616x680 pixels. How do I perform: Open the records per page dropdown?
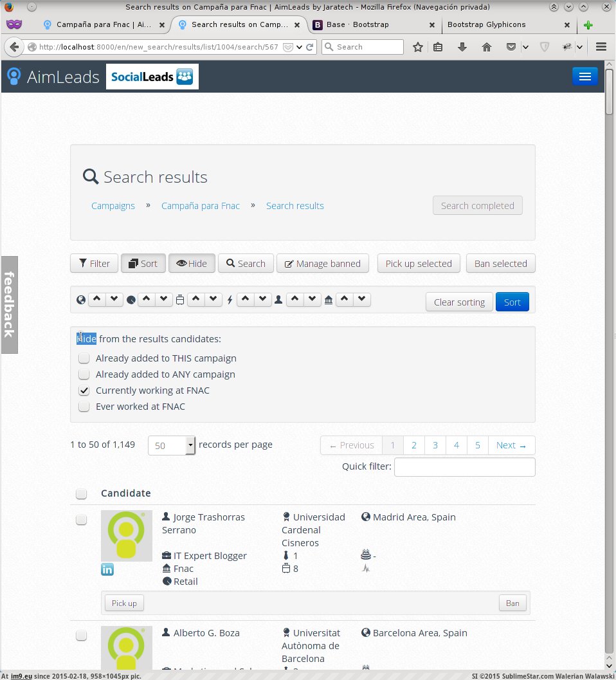point(190,445)
